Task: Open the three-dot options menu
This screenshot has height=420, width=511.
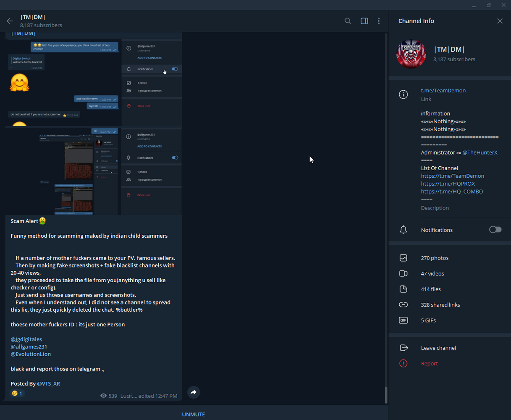Action: coord(379,21)
